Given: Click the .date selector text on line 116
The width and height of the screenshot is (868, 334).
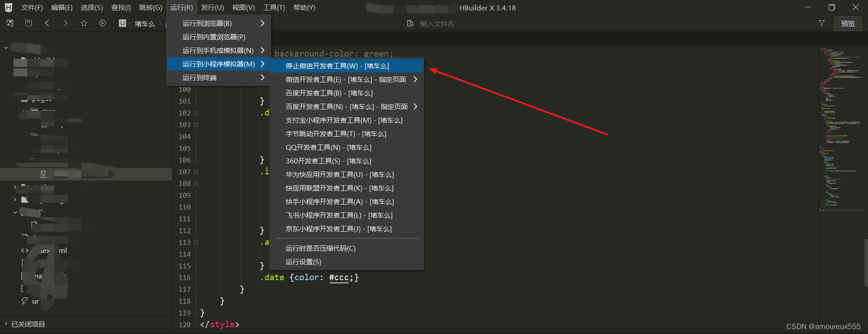Looking at the screenshot, I should click(272, 277).
